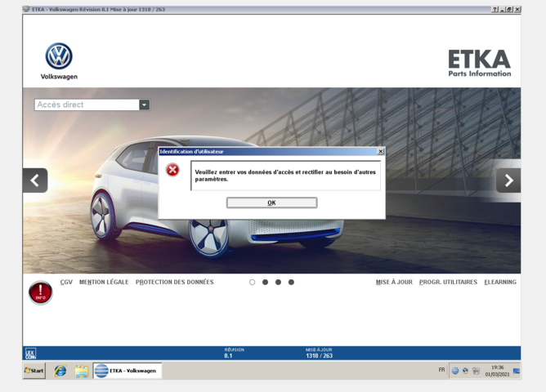Image resolution: width=546 pixels, height=392 pixels.
Task: Open ELEARNING menu item
Action: point(500,282)
